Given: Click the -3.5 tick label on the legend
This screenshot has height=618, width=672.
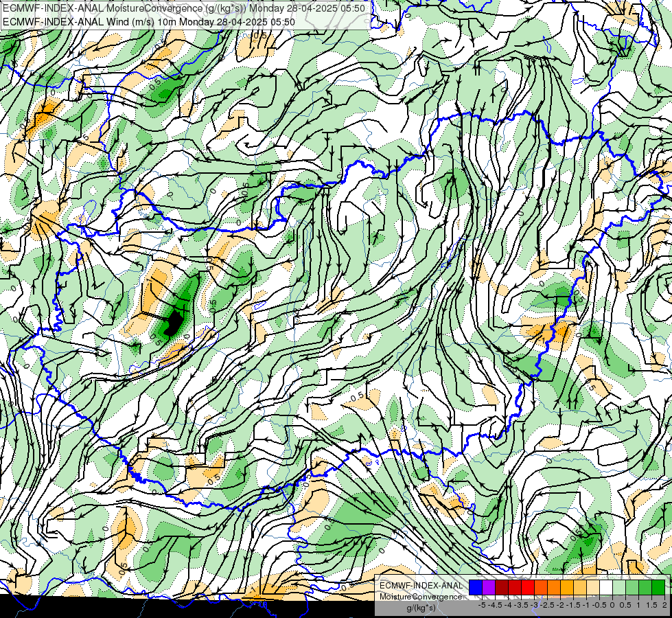Looking at the screenshot, I should pyautogui.click(x=522, y=605).
